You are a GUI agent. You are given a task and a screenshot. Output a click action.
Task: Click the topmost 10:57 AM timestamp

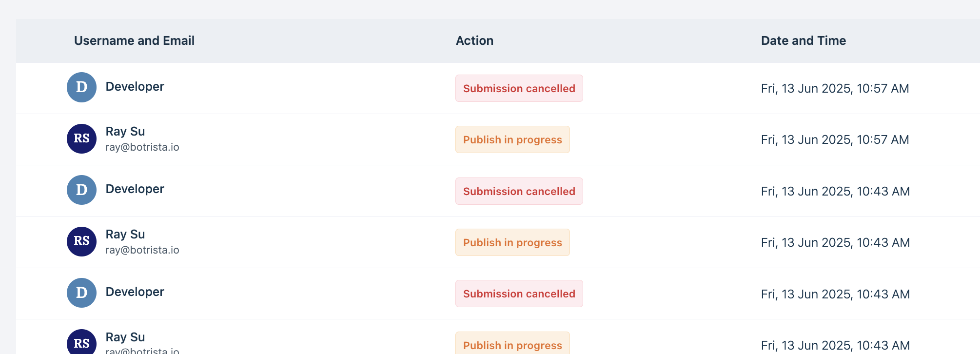pyautogui.click(x=835, y=88)
